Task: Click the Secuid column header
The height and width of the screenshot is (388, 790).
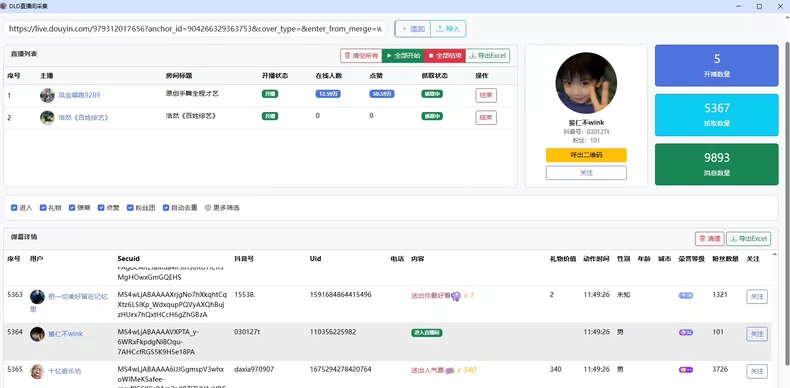Action: point(128,258)
